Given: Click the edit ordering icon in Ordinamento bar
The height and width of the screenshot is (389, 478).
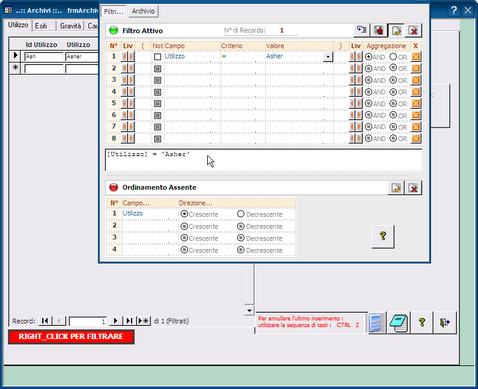Looking at the screenshot, I should tap(396, 188).
